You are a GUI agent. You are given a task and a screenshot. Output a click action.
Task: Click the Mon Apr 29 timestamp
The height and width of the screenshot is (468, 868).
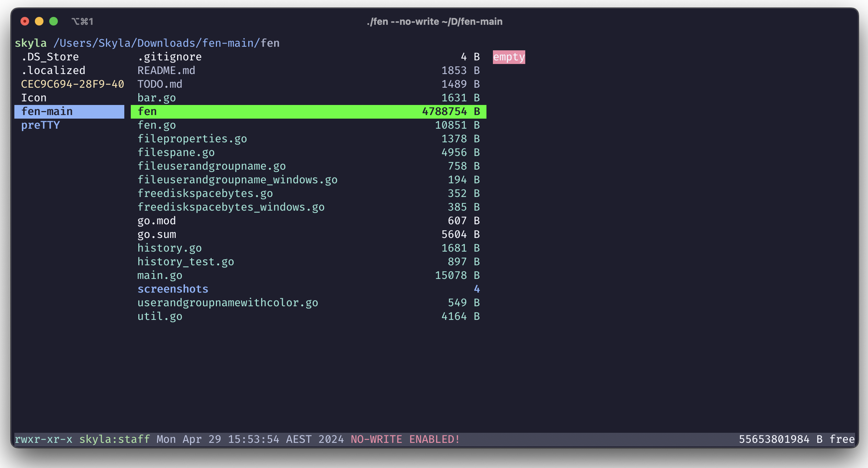[250, 439]
